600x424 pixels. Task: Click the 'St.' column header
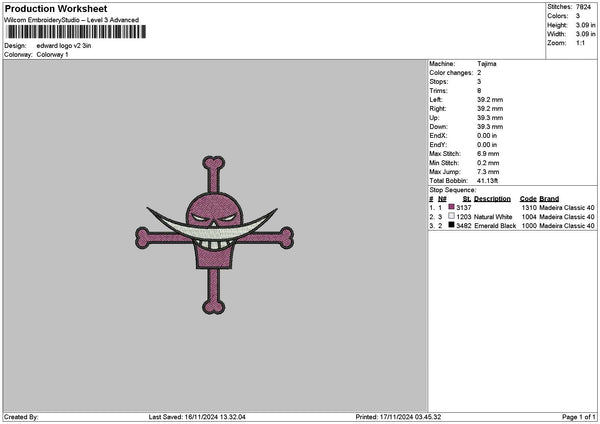pyautogui.click(x=467, y=199)
